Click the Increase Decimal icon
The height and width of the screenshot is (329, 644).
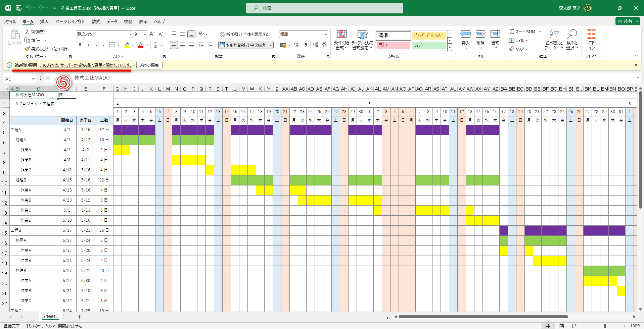pos(315,45)
